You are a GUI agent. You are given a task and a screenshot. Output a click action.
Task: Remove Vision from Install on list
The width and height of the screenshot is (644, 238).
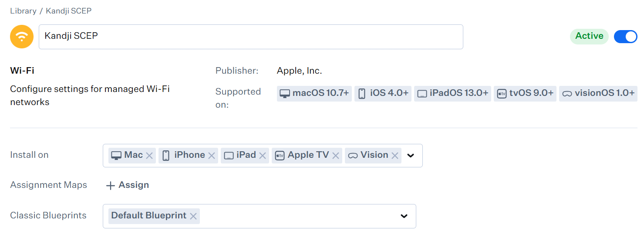coord(395,156)
